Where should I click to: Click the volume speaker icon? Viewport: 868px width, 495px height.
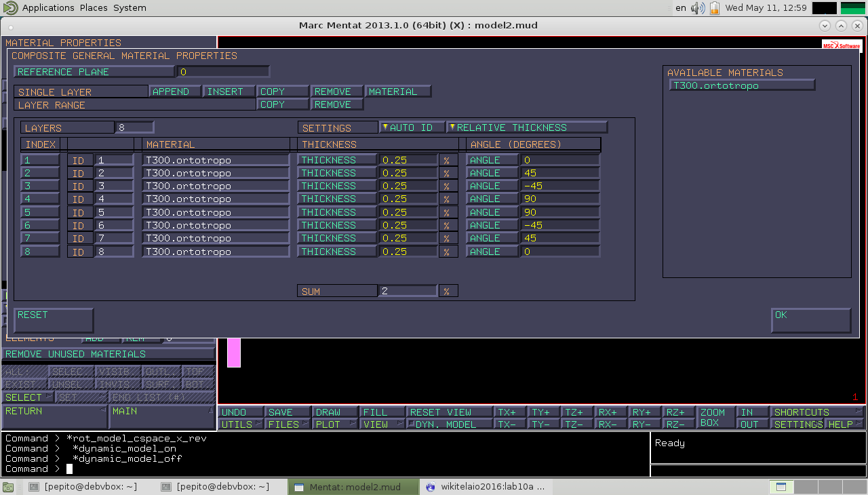(698, 8)
